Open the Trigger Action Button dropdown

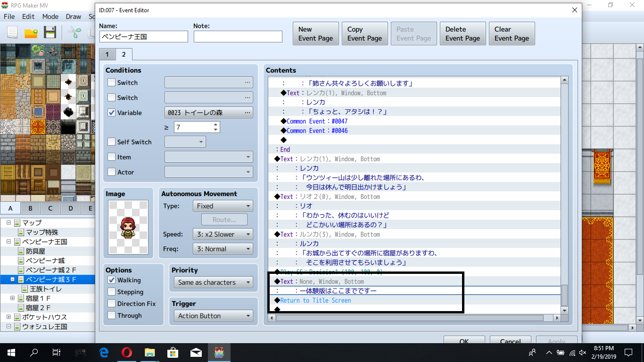click(x=213, y=316)
